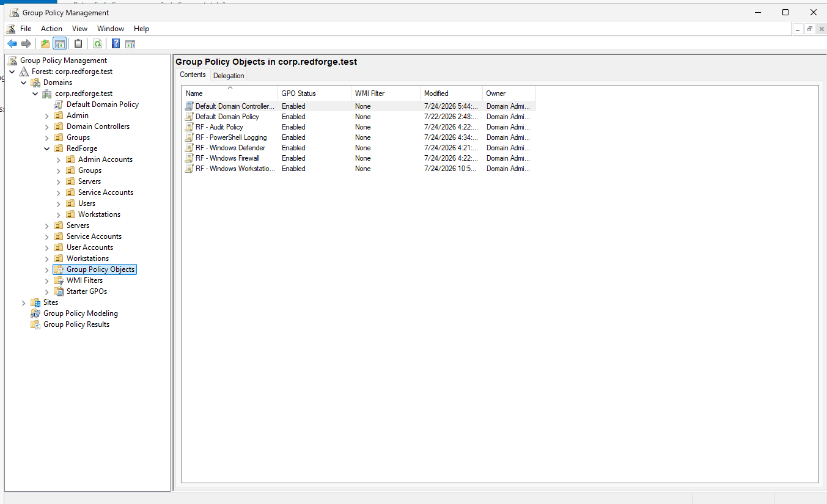827x504 pixels.
Task: Click Enabled status of RF - Windows Firewall
Action: [293, 158]
